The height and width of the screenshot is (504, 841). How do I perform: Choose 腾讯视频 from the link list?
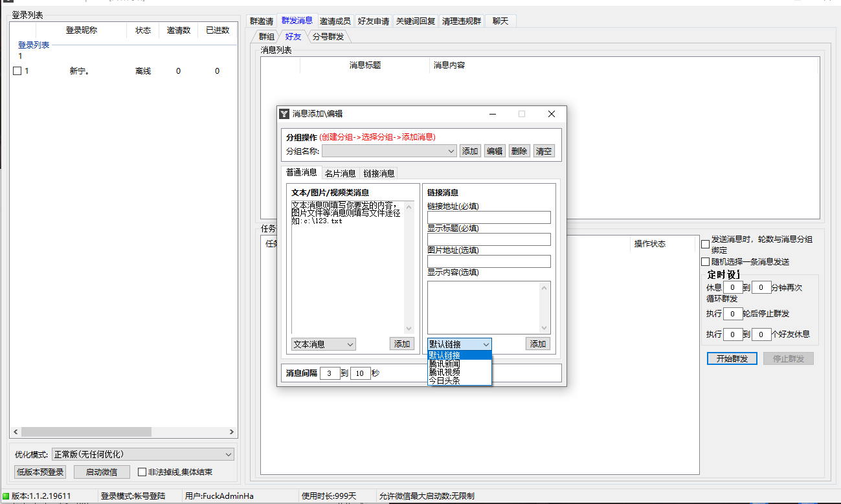pos(459,372)
